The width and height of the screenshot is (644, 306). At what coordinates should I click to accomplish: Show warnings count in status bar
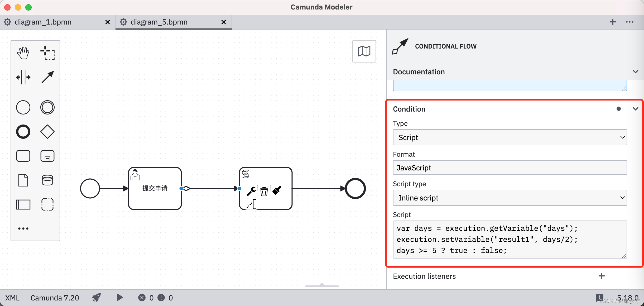(x=165, y=298)
